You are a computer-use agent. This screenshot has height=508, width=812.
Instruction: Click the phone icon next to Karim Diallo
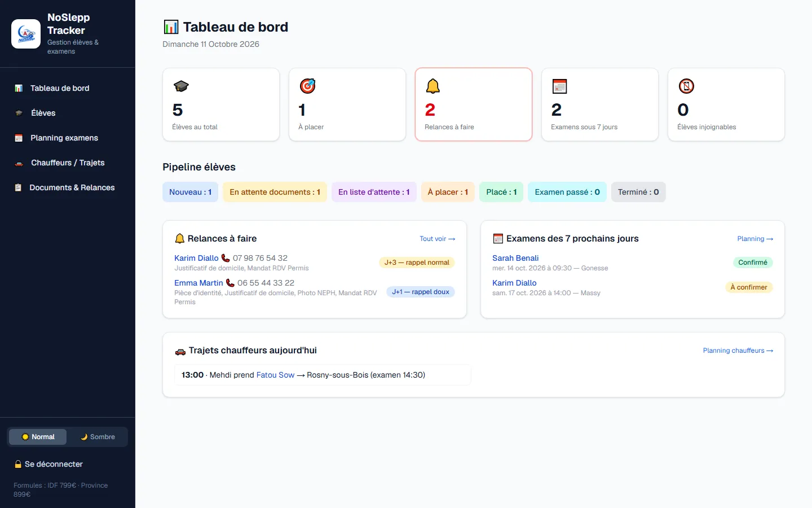226,258
